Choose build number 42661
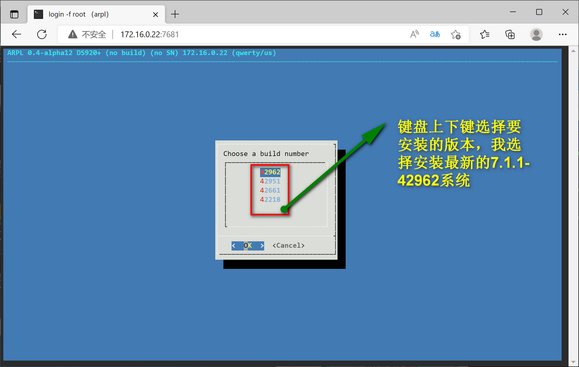The height and width of the screenshot is (367, 579). [x=270, y=190]
